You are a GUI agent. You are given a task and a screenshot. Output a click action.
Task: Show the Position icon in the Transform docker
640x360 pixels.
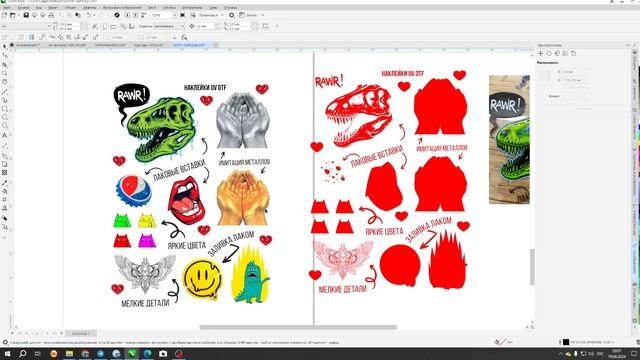click(541, 53)
